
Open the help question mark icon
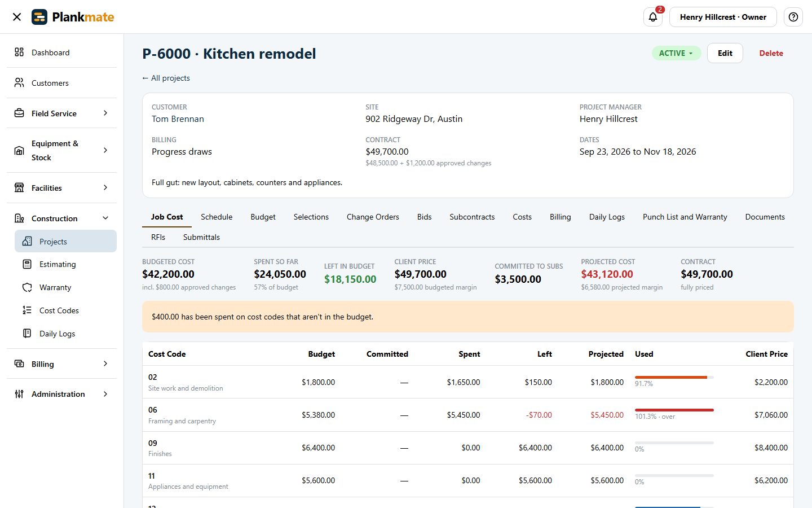point(793,17)
